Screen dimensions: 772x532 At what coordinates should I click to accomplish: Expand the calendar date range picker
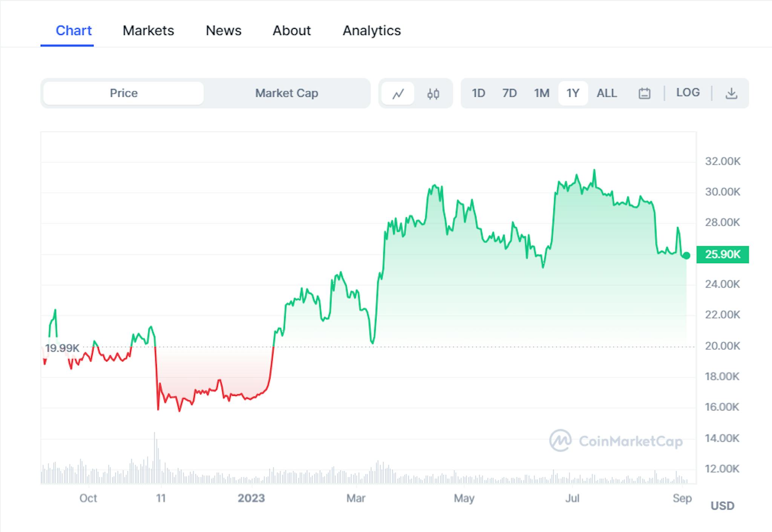(x=645, y=93)
